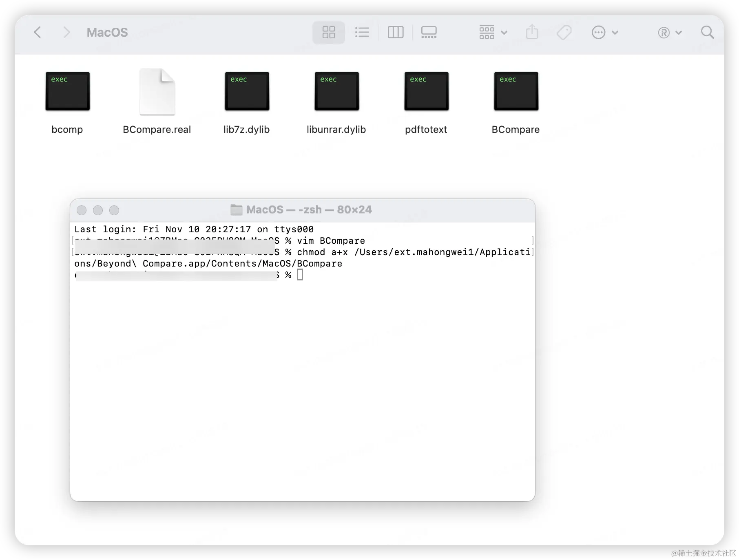Click the libunrar.dylib file name
Image resolution: width=739 pixels, height=560 pixels.
(336, 130)
